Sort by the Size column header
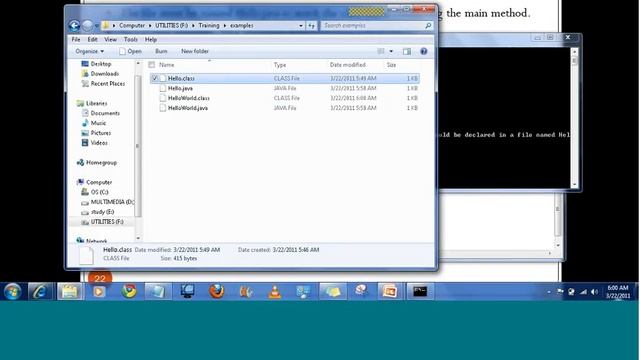The image size is (640, 360). click(391, 65)
